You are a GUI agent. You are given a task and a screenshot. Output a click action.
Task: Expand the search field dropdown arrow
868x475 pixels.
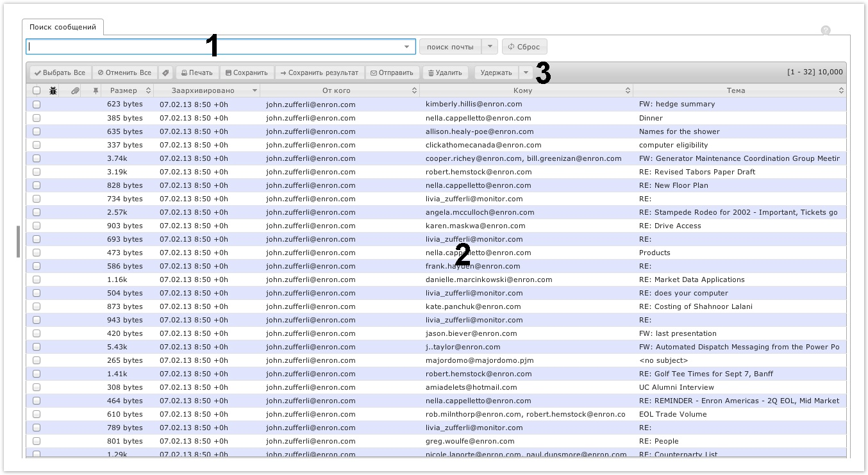coord(406,47)
